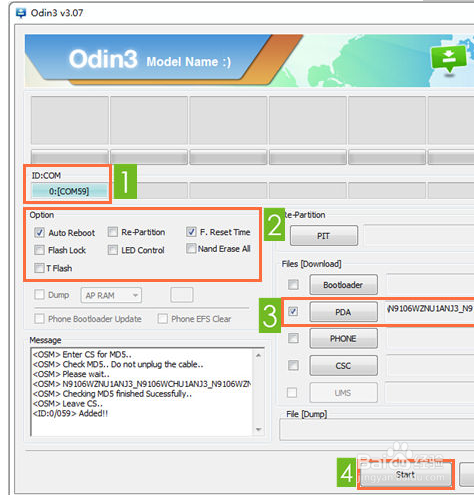This screenshot has height=495, width=474.
Task: Check Phone Bootloader Update option
Action: tap(39, 319)
